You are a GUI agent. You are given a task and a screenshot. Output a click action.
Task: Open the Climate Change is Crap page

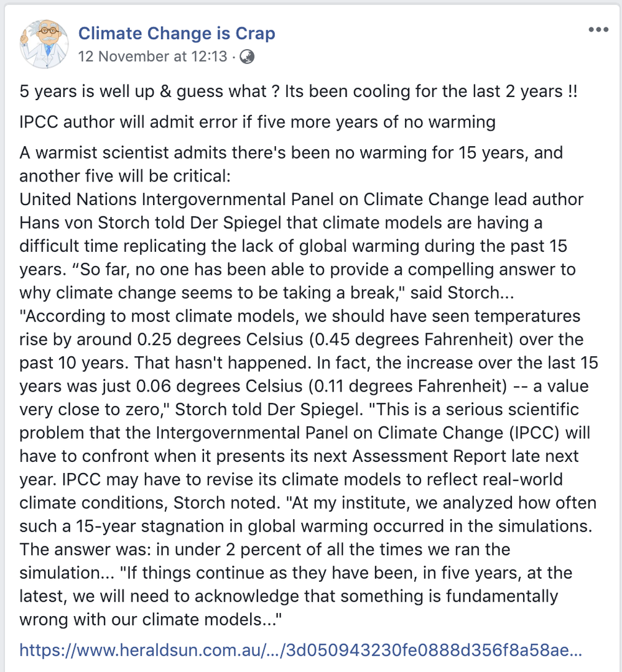(177, 33)
